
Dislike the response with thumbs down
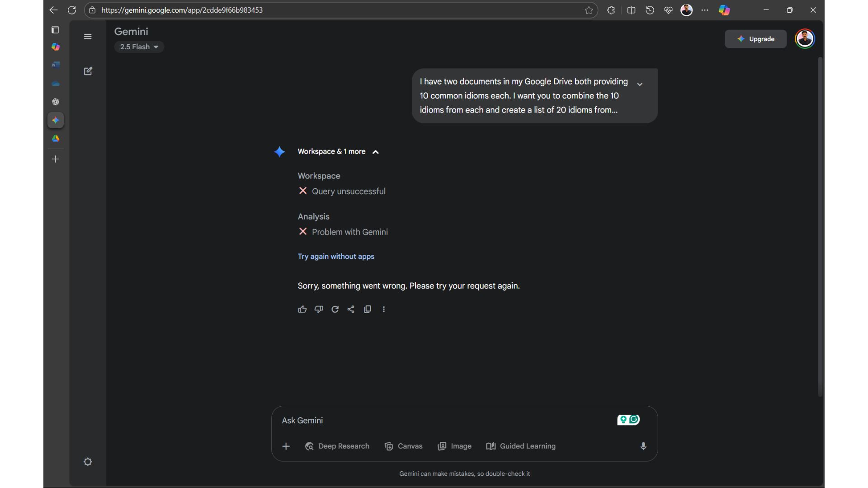319,309
